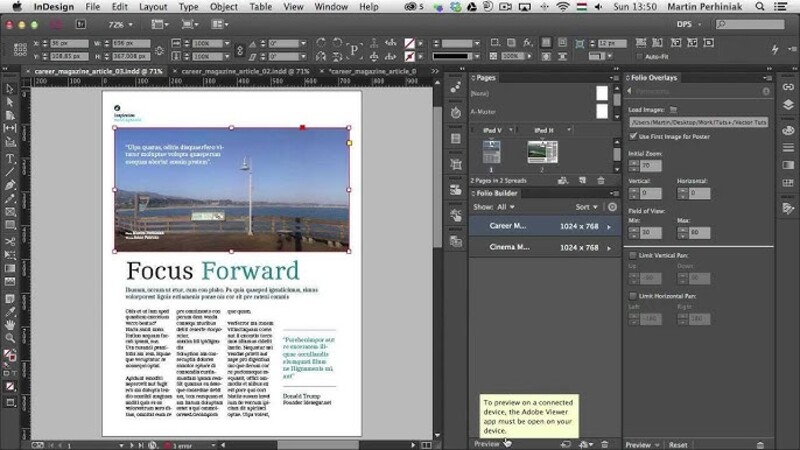
Task: Open Links panel icon in right dock
Action: 788,87
